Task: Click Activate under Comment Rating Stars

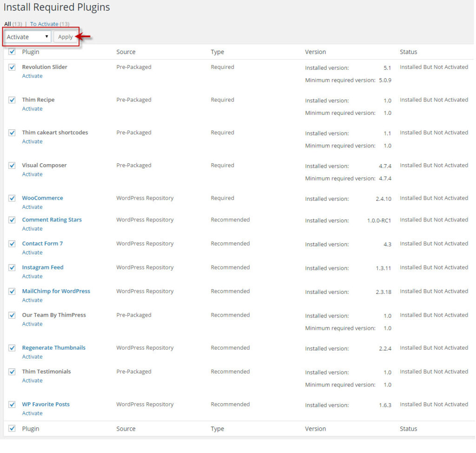Action: coord(32,229)
